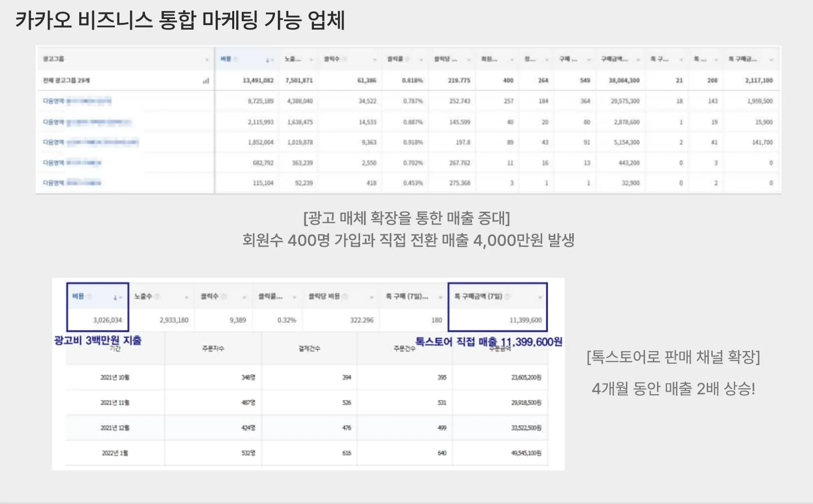Image resolution: width=813 pixels, height=504 pixels.
Task: Click the 결제건수 column header
Action: (309, 348)
